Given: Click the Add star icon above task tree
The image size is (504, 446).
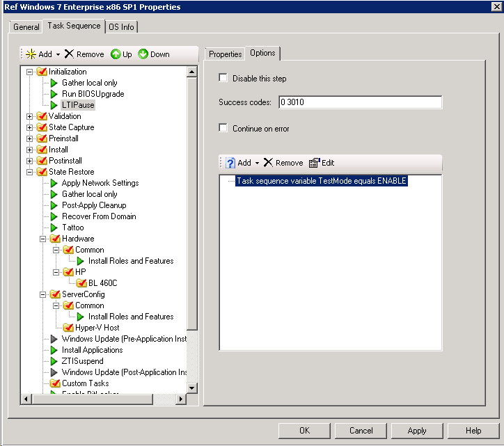Looking at the screenshot, I should point(30,54).
